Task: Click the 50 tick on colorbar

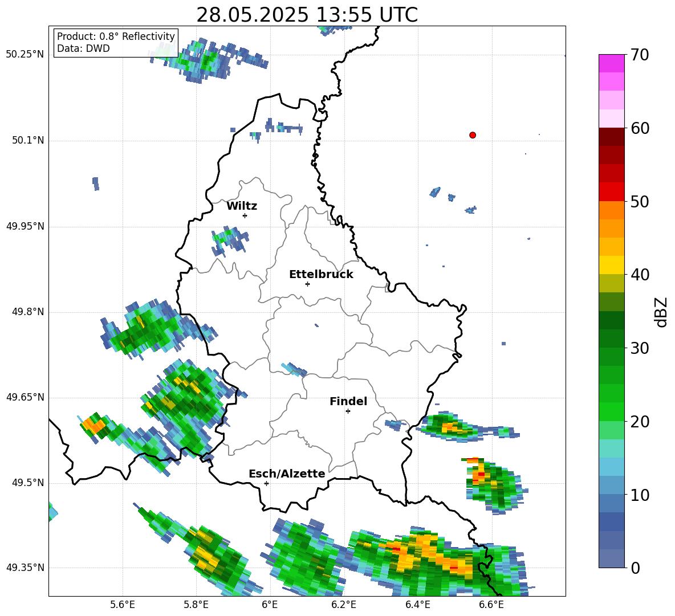Action: [x=640, y=201]
